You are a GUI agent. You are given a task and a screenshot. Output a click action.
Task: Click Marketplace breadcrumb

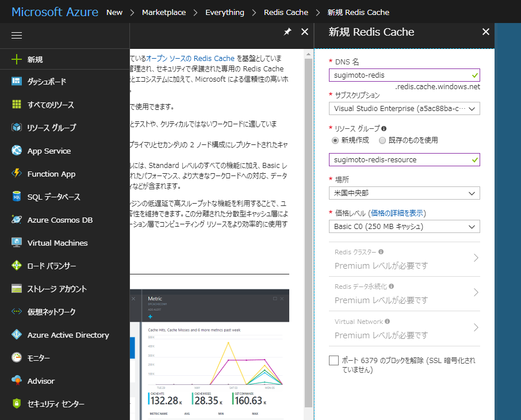tap(164, 12)
